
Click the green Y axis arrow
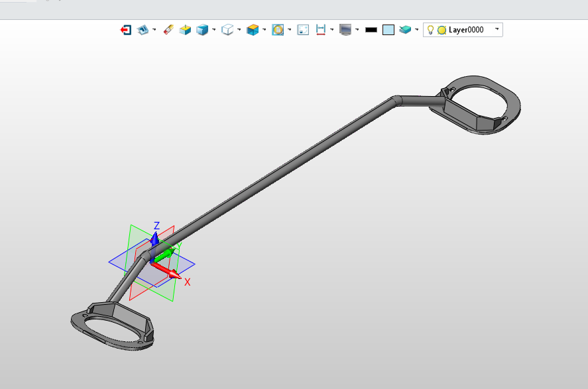pos(164,256)
